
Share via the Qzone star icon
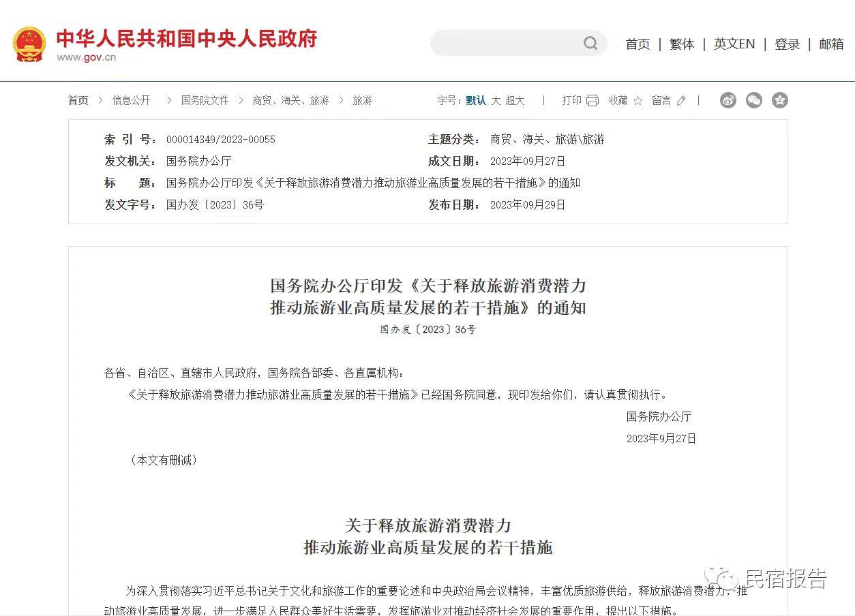point(780,100)
